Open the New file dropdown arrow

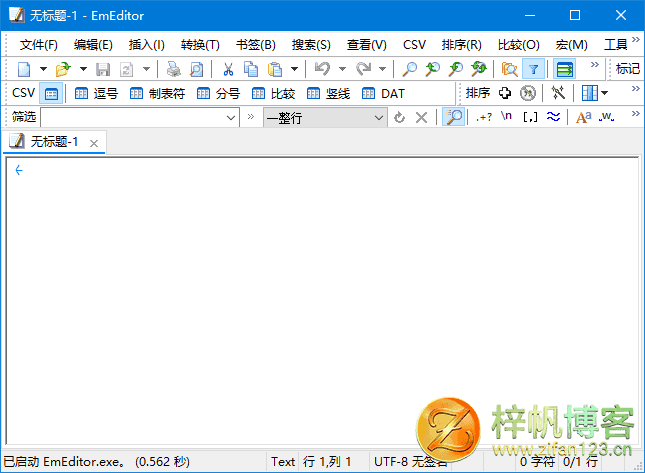click(43, 69)
